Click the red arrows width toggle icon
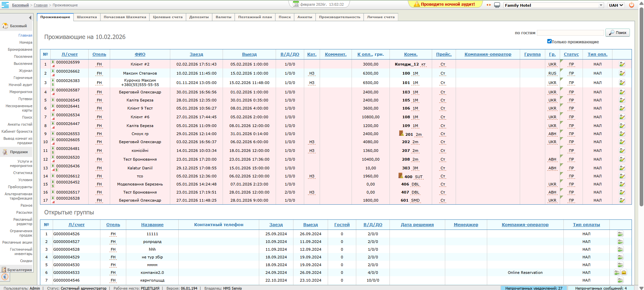Image resolution: width=644 pixels, height=290 pixels. click(489, 5)
